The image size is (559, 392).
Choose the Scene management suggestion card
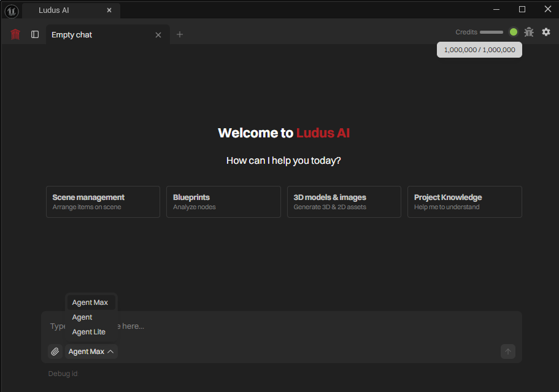(103, 202)
